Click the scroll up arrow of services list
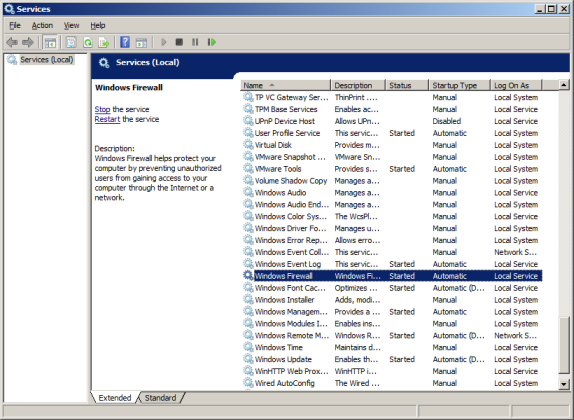 coord(564,85)
